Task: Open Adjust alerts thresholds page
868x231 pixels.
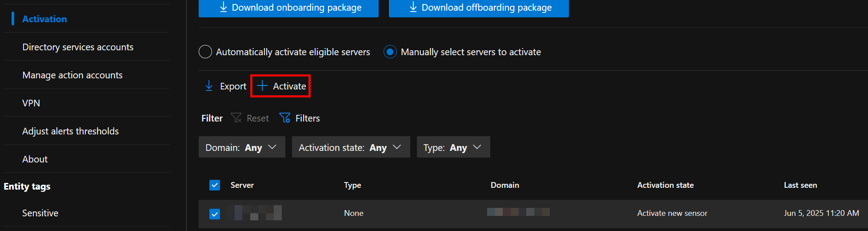Action: (70, 131)
